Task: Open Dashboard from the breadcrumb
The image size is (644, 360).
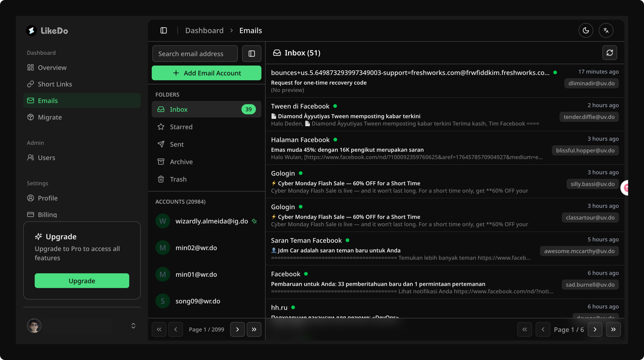Action: [204, 30]
